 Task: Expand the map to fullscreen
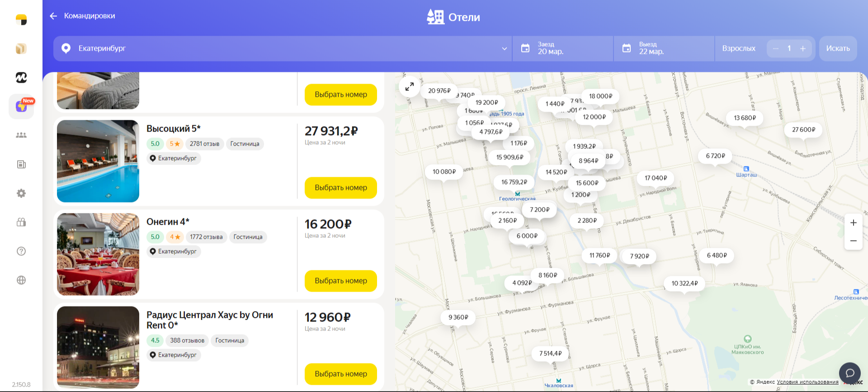pyautogui.click(x=410, y=86)
